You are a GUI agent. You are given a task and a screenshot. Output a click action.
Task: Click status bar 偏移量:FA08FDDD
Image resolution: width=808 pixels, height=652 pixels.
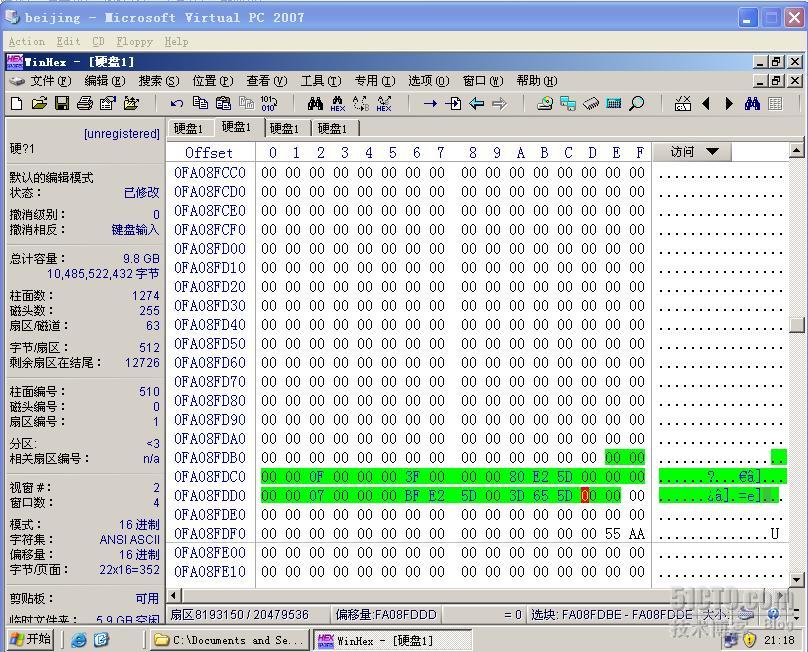coord(386,614)
